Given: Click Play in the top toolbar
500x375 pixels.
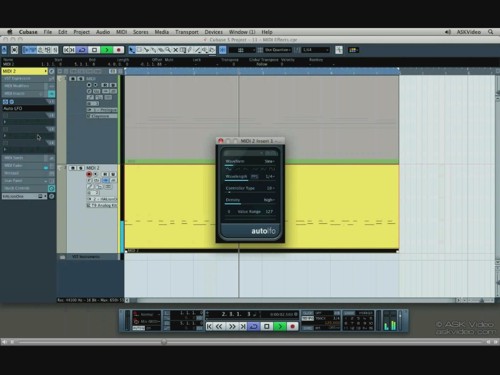Looking at the screenshot, I should [107, 50].
